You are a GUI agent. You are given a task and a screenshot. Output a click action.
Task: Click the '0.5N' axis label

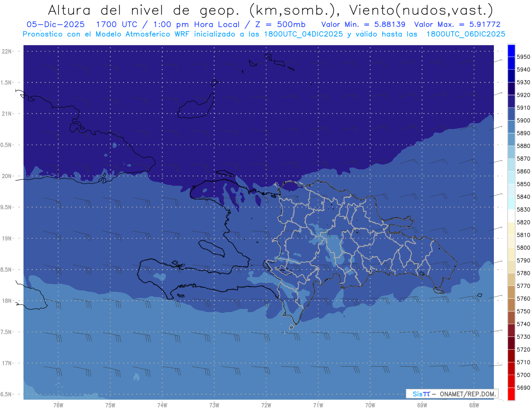(x=7, y=145)
